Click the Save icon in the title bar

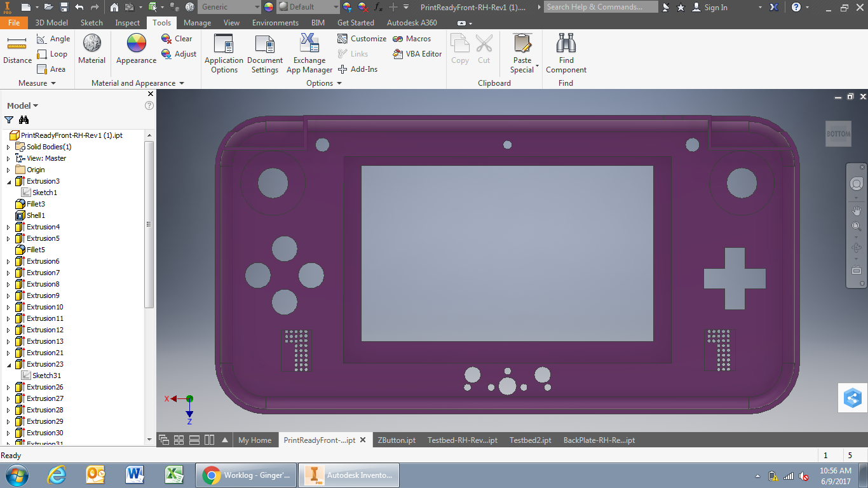[64, 7]
